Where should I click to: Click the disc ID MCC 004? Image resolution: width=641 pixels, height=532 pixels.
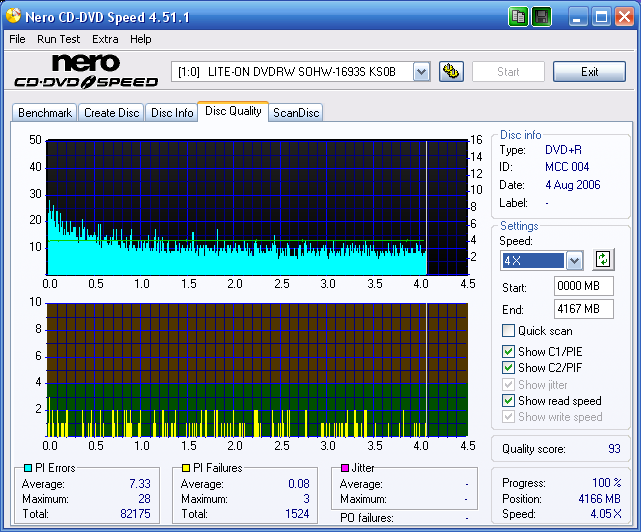[x=567, y=167]
